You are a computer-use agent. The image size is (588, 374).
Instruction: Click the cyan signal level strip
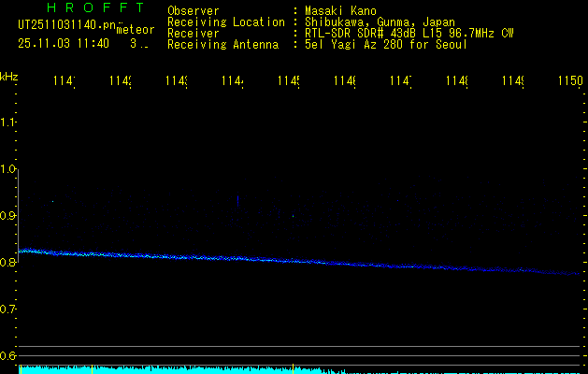click(187, 370)
